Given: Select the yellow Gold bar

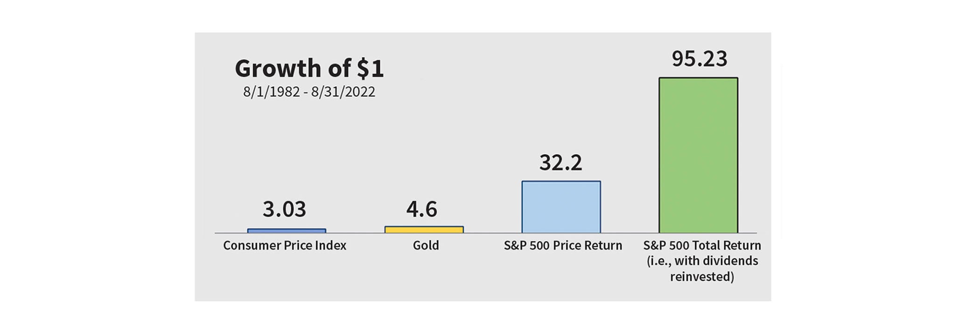Looking at the screenshot, I should click(424, 230).
